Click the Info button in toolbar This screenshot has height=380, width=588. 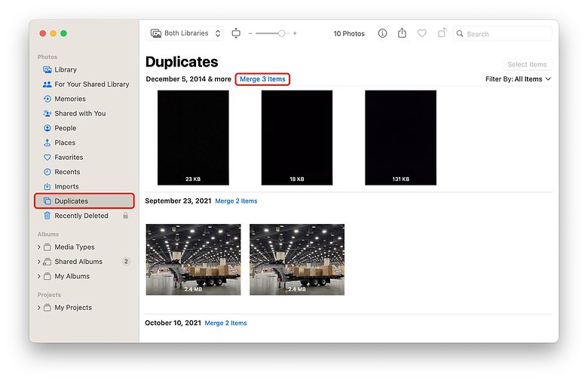point(382,33)
